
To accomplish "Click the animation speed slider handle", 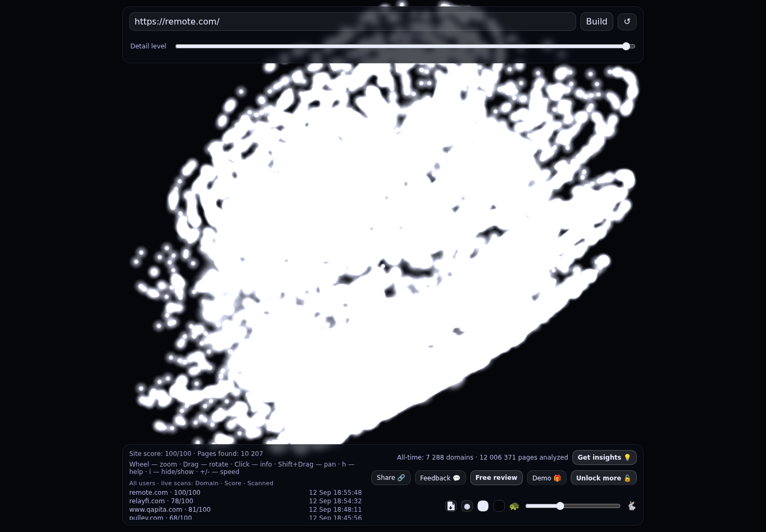I will click(x=560, y=506).
